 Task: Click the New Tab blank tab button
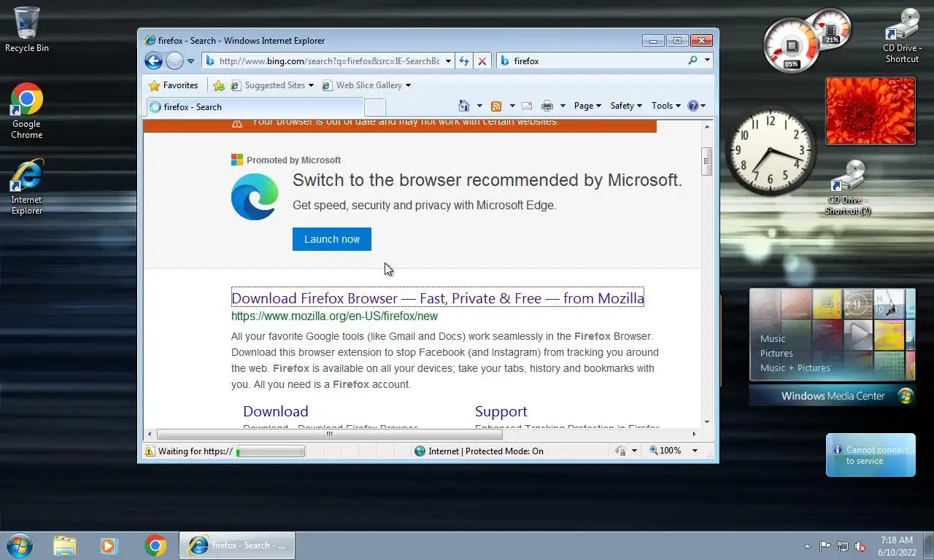point(374,107)
